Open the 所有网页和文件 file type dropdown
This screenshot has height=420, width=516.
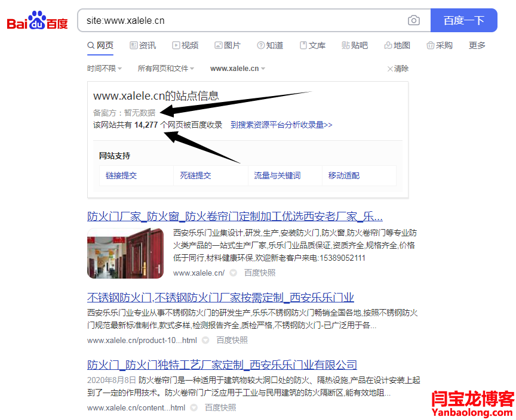click(166, 69)
